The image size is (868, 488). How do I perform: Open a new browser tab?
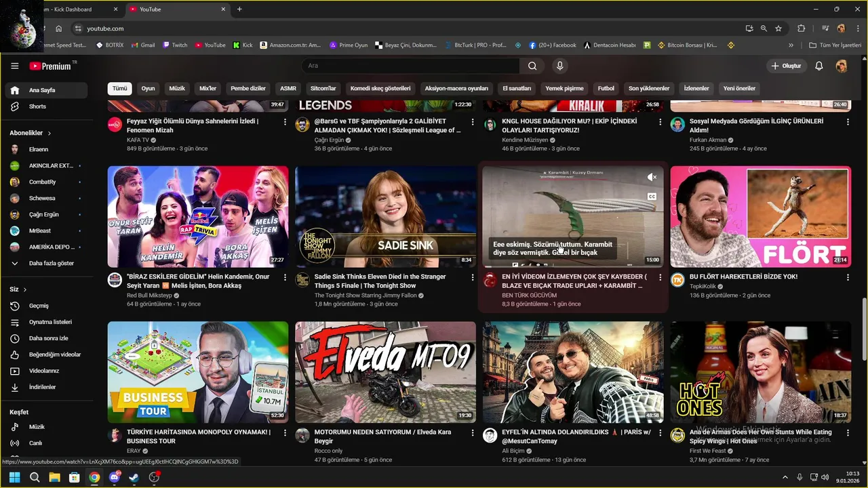(239, 9)
